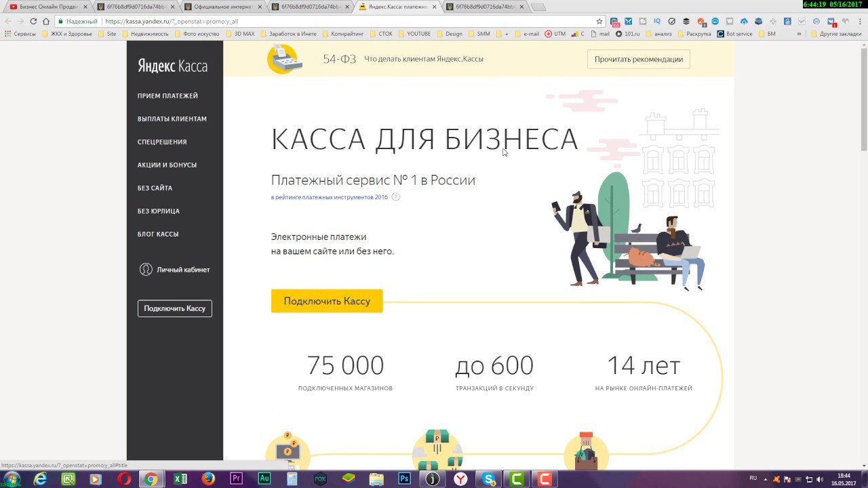Viewport: 868px width, 488px height.
Task: Open АКЦИИ И БОНУСЫ menu item
Action: point(167,165)
